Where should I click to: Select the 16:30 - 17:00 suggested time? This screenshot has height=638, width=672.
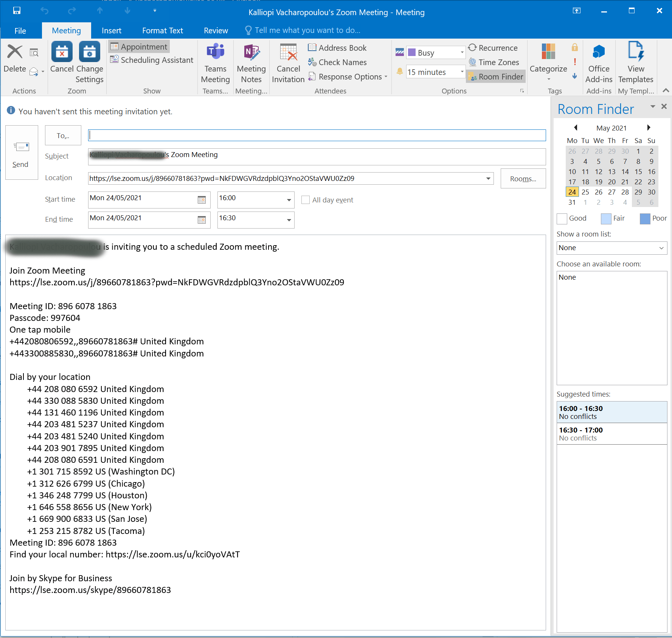click(x=611, y=434)
